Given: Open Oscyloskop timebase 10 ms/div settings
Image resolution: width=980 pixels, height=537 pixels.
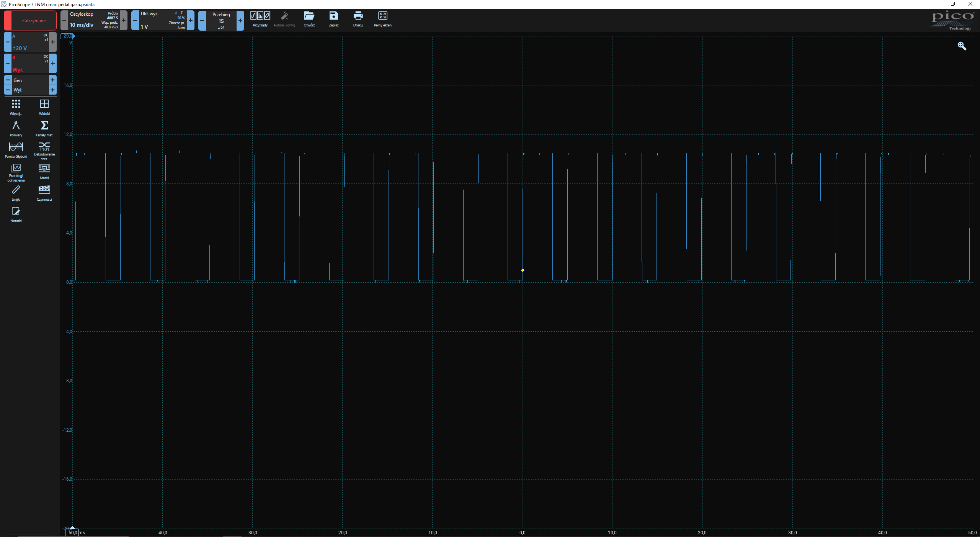Looking at the screenshot, I should coord(93,20).
